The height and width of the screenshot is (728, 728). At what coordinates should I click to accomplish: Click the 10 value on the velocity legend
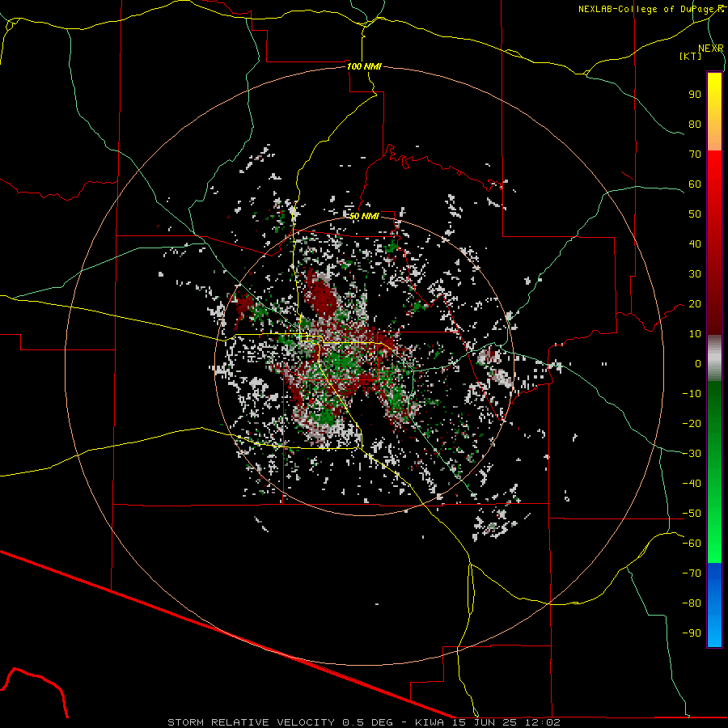pos(695,334)
